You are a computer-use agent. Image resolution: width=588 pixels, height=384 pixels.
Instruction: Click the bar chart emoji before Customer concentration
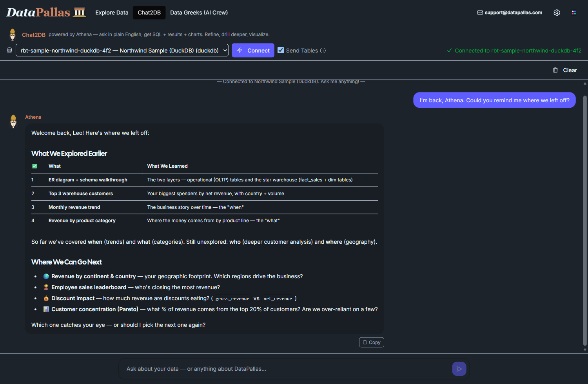pos(46,309)
